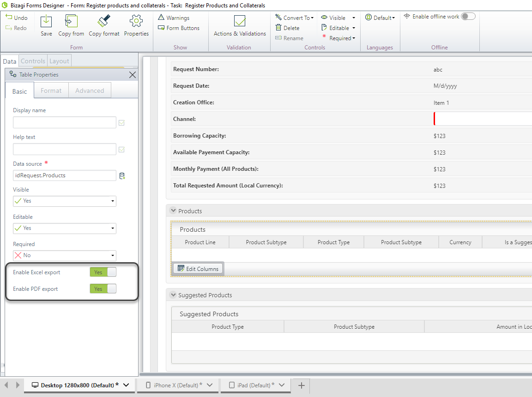Close the Table Properties panel
The width and height of the screenshot is (532, 397).
click(x=133, y=75)
